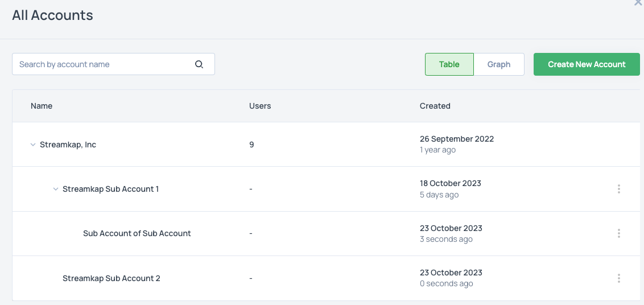644x305 pixels.
Task: Select the Streamkap, Inc account name
Action: (68, 145)
